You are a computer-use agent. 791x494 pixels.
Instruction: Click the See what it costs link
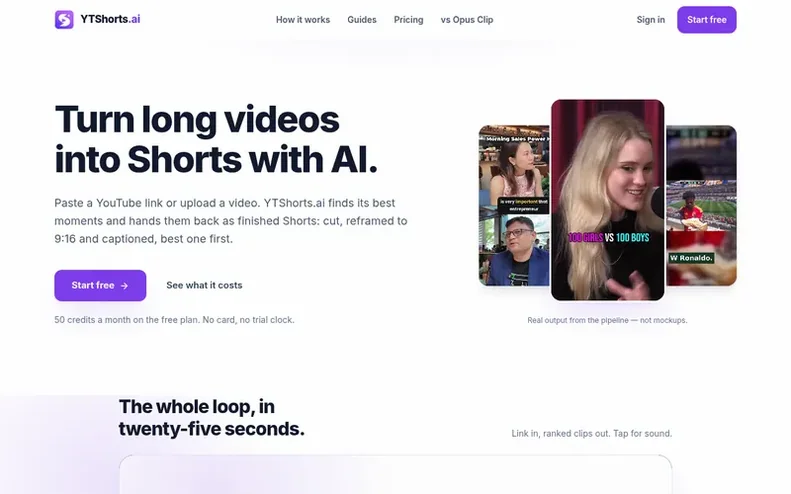click(x=204, y=285)
